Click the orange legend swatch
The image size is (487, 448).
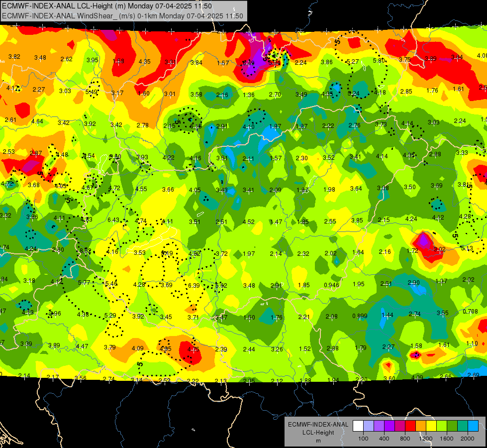point(421,426)
